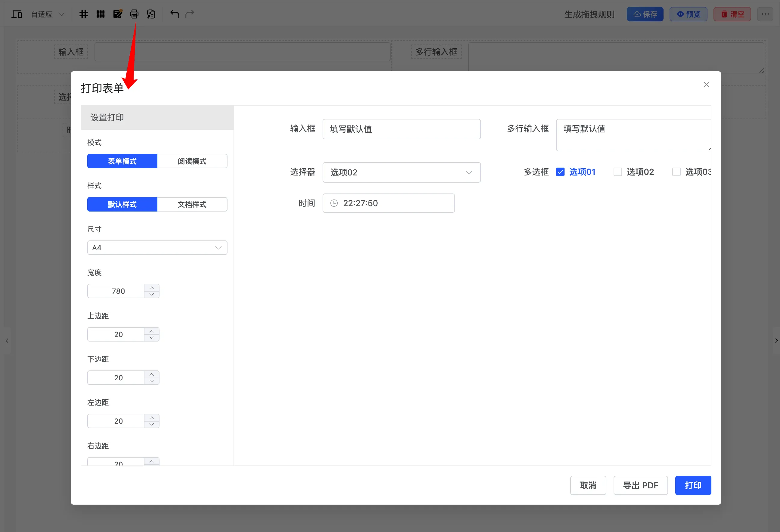
Task: Open the grid layout tool icon
Action: click(x=84, y=14)
